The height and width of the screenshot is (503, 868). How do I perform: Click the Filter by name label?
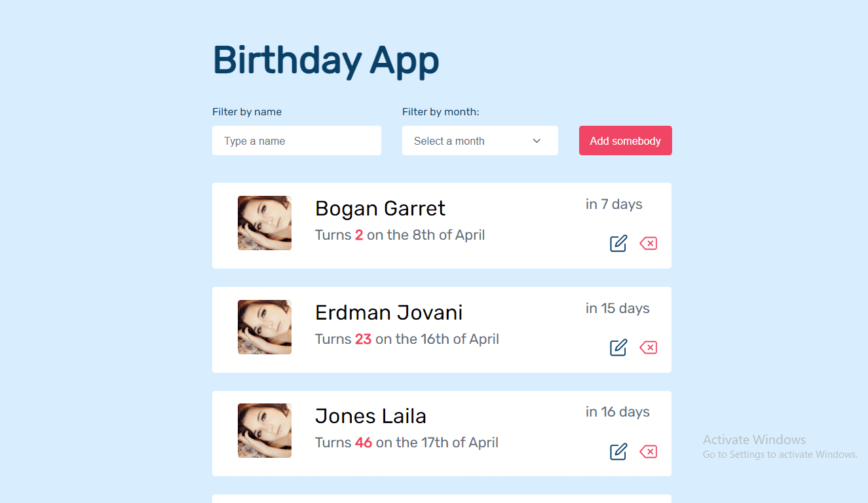pyautogui.click(x=247, y=112)
